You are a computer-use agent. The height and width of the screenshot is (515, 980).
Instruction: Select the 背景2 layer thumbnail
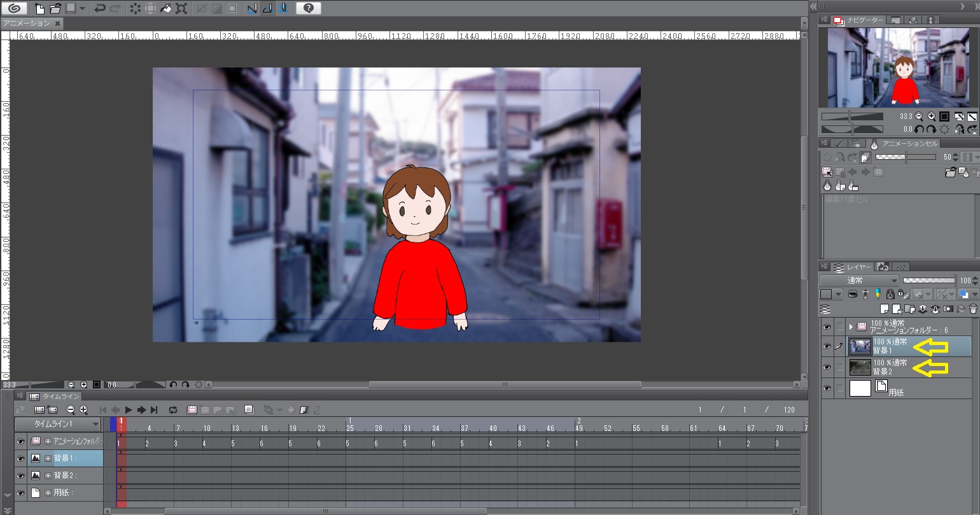[x=860, y=367]
